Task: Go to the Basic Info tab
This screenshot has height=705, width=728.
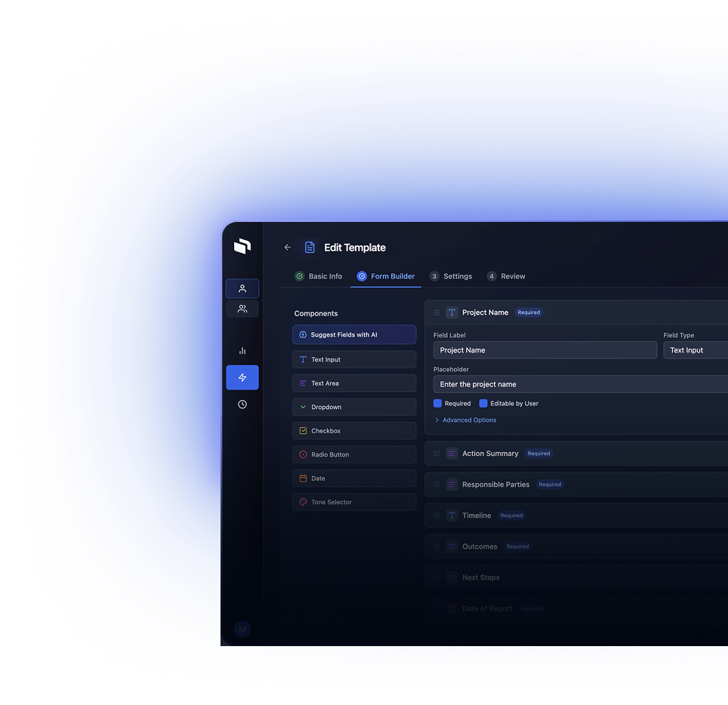Action: 318,276
